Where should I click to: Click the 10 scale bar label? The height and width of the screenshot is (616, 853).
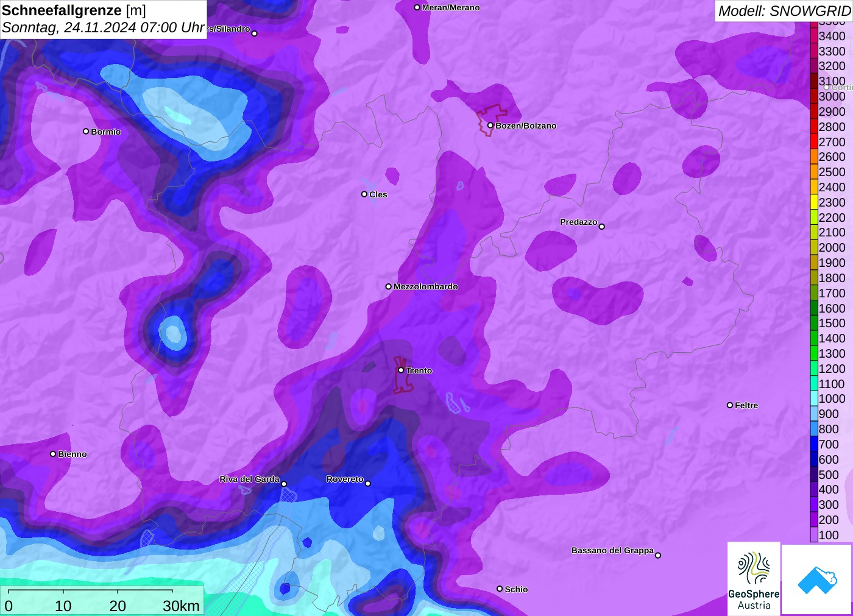pyautogui.click(x=63, y=606)
